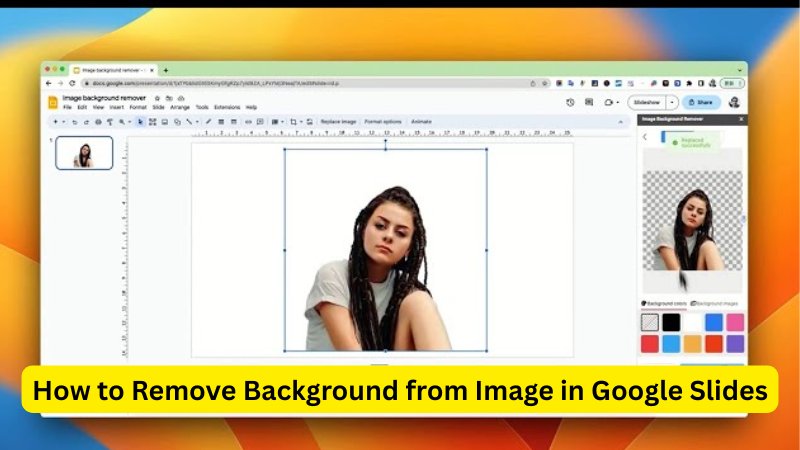Select slide 1 thumbnail in filmstrip
Screen dimensions: 800x450
[x=84, y=153]
